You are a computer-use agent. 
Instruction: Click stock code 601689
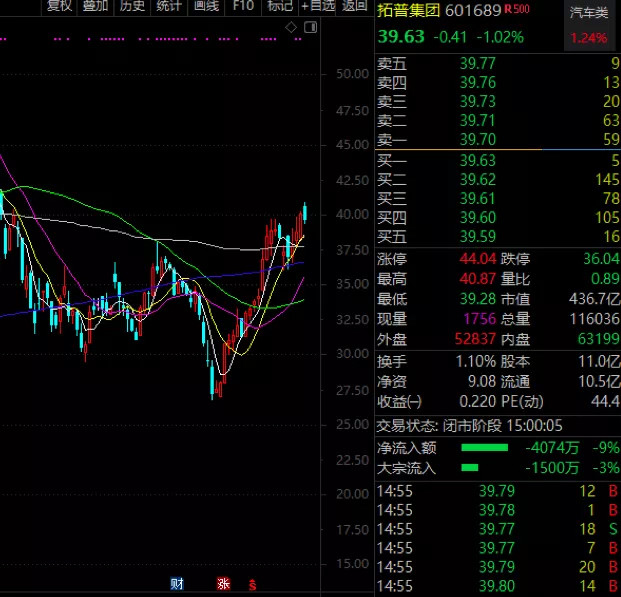click(473, 11)
